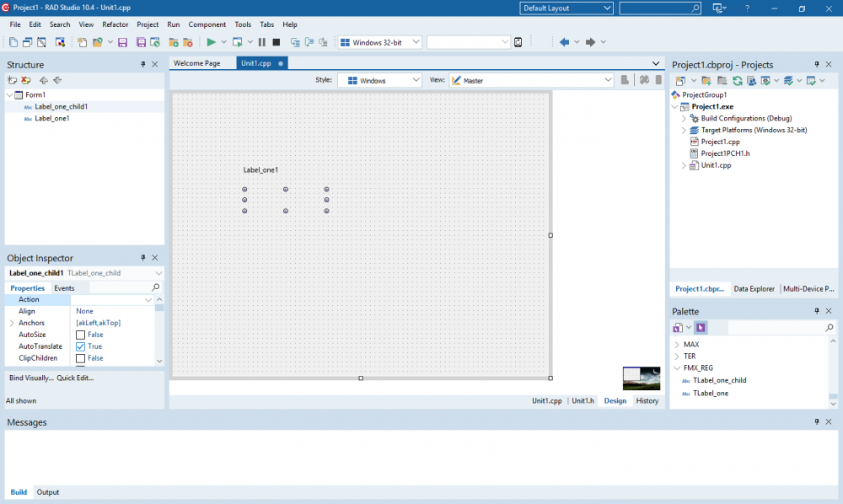Click the Pause icon in the toolbar
The width and height of the screenshot is (843, 504).
point(262,42)
